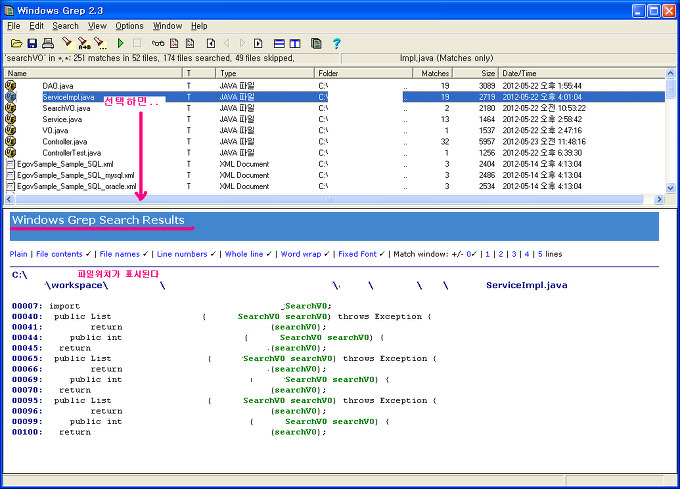Click the next triangle arrow icon
Image resolution: width=680 pixels, height=489 pixels.
pyautogui.click(x=242, y=43)
